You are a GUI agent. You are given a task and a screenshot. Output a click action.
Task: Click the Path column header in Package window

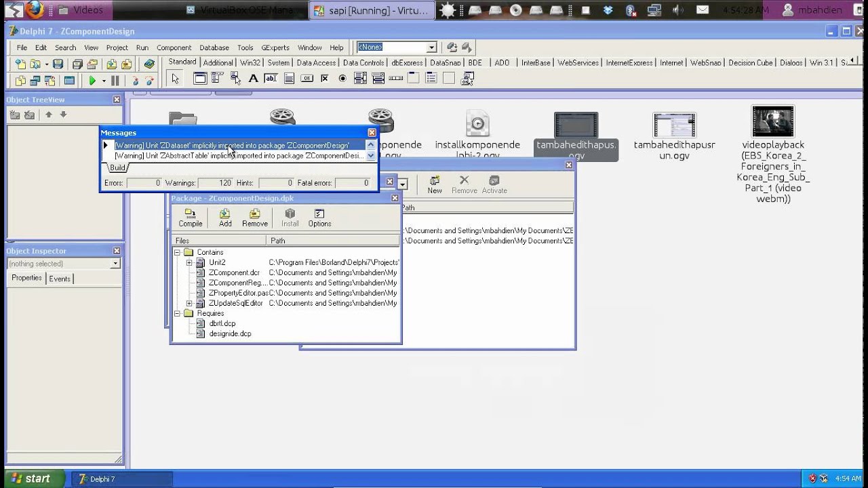[x=334, y=241]
